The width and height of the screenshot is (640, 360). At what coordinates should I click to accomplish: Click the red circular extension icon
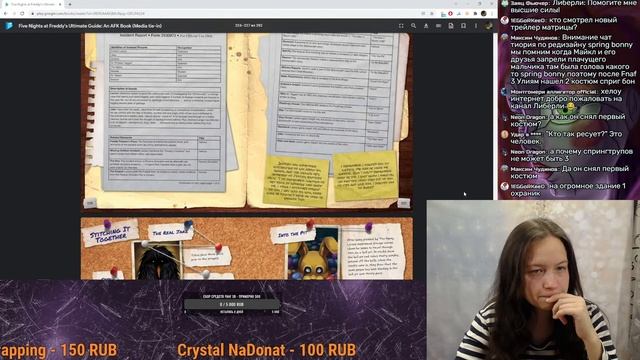coord(451,13)
